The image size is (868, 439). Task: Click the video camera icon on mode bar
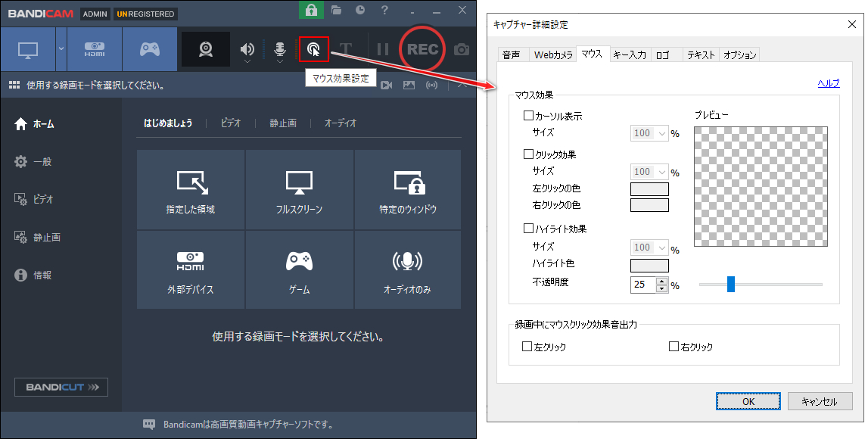pos(387,86)
